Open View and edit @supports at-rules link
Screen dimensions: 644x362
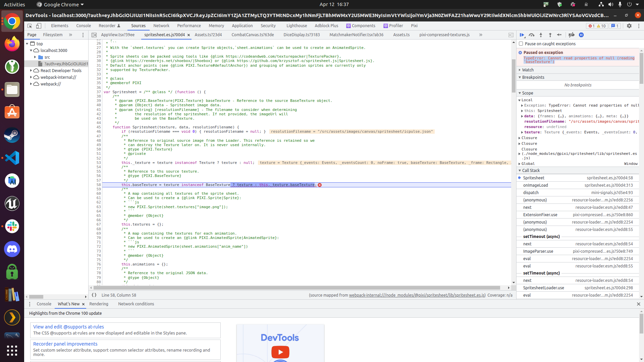[x=68, y=327]
